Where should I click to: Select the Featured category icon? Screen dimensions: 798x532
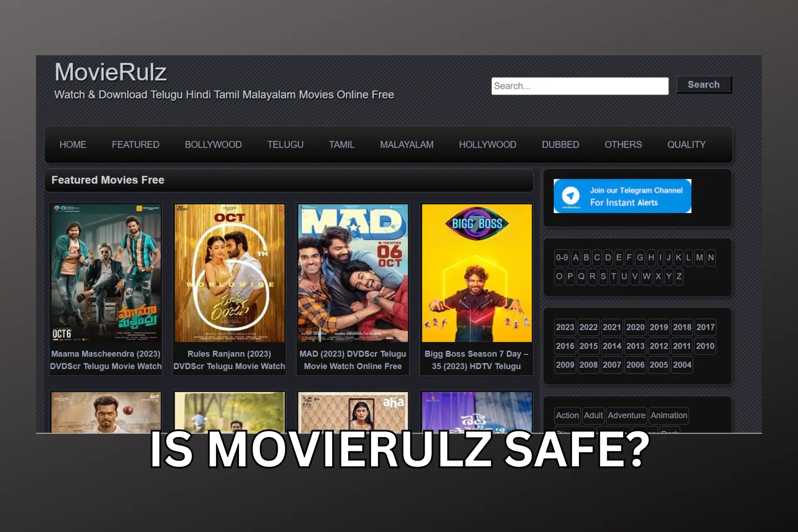tap(136, 144)
